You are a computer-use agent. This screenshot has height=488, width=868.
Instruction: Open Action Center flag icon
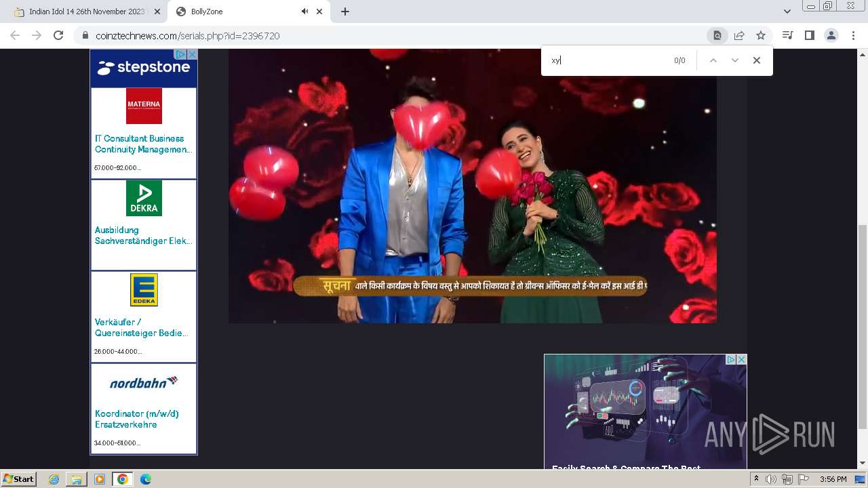click(804, 479)
